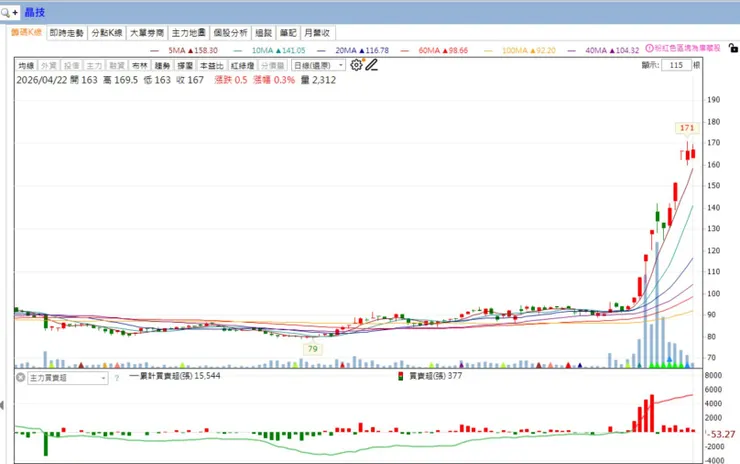The image size is (740, 464).
Task: Toggle the 布林 Bollinger bands overlay
Action: click(140, 66)
